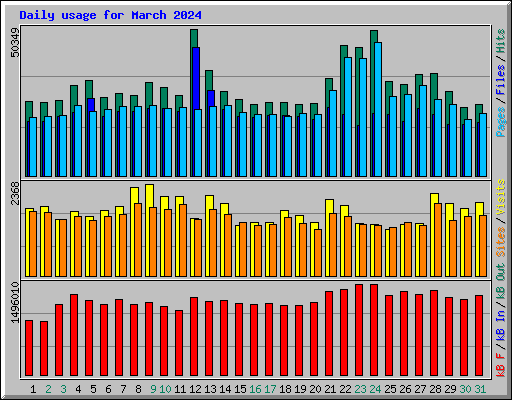Click the kB F legend label
The width and height of the screenshot is (512, 400).
501,365
